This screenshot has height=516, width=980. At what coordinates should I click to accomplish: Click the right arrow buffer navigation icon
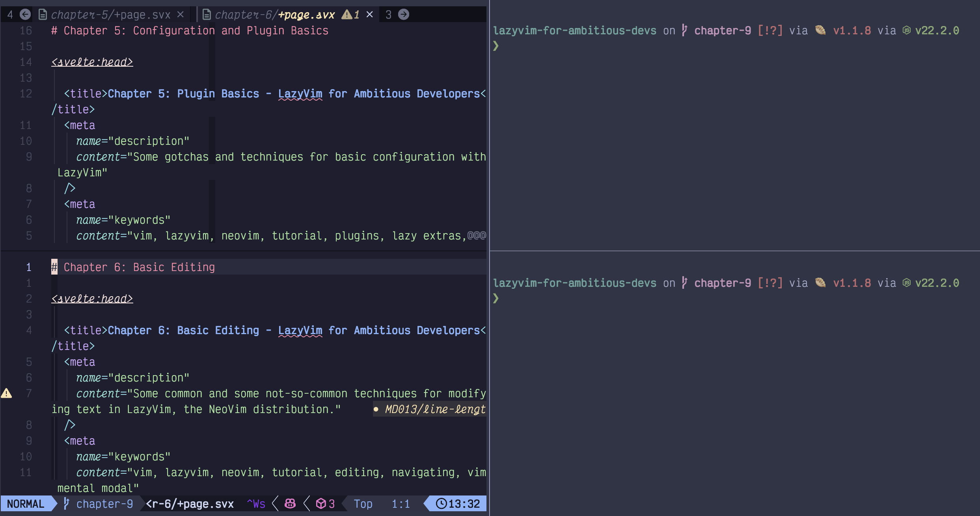tap(404, 15)
